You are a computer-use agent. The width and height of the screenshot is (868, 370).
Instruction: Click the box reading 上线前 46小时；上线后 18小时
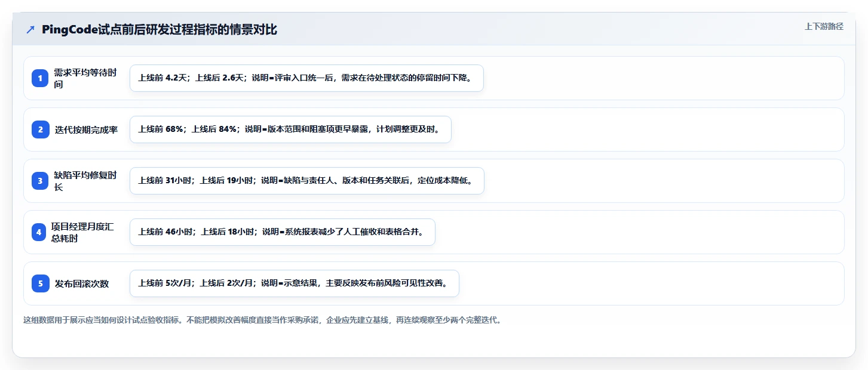(283, 232)
